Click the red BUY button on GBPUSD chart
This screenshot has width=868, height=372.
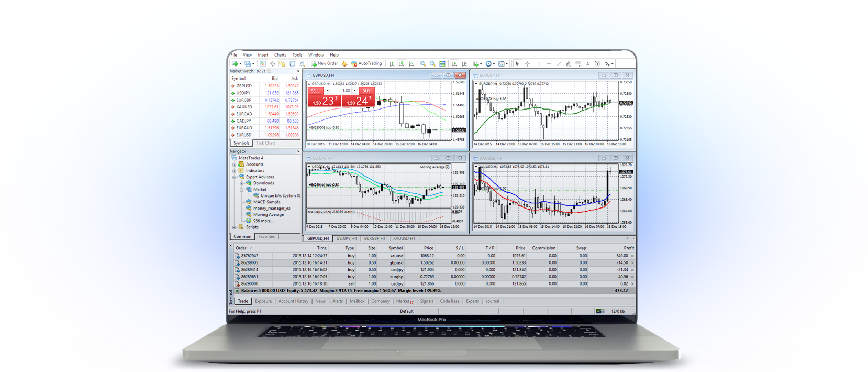pos(366,91)
